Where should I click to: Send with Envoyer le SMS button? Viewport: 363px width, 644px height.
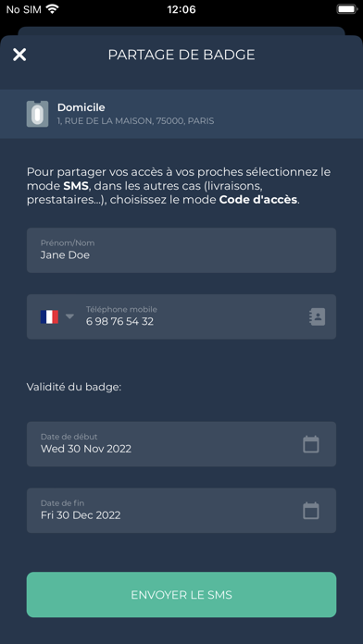pyautogui.click(x=181, y=595)
